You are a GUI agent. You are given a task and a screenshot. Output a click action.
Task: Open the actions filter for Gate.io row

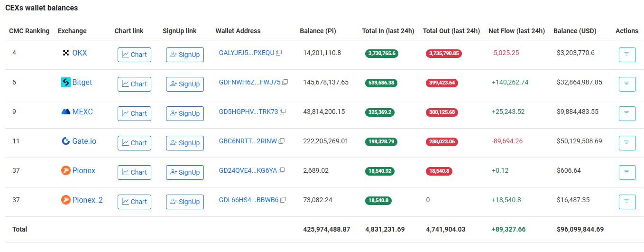click(627, 143)
